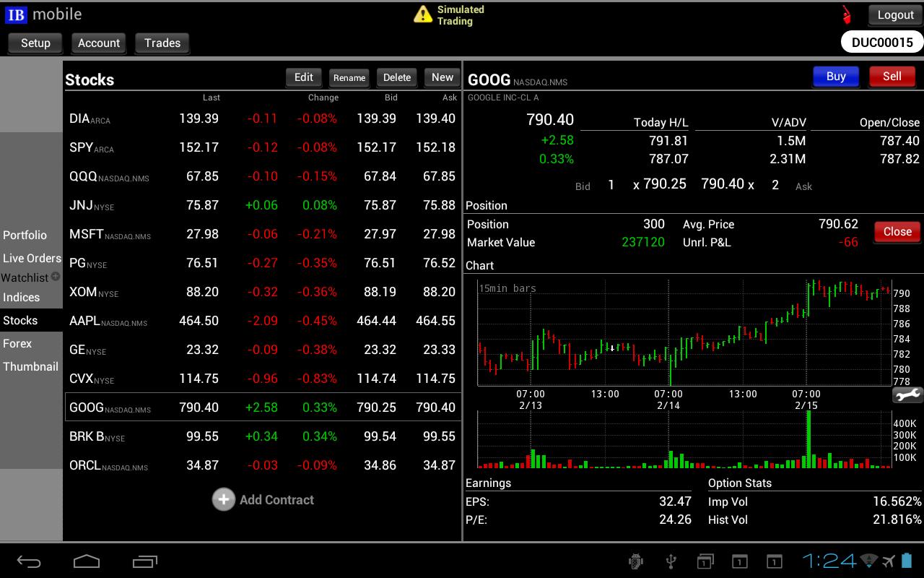Screen dimensions: 924x578
Task: Tap the Android debugging notification icon
Action: 636,561
